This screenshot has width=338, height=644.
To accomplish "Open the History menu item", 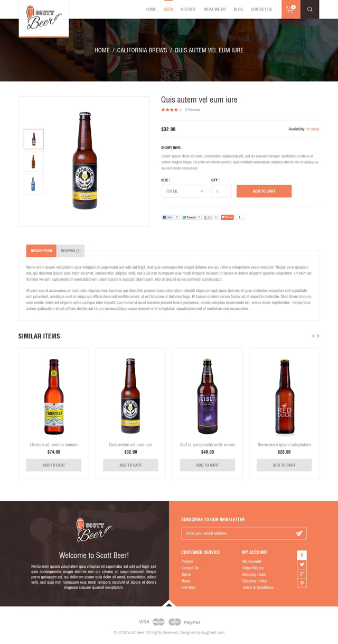I will 188,10.
